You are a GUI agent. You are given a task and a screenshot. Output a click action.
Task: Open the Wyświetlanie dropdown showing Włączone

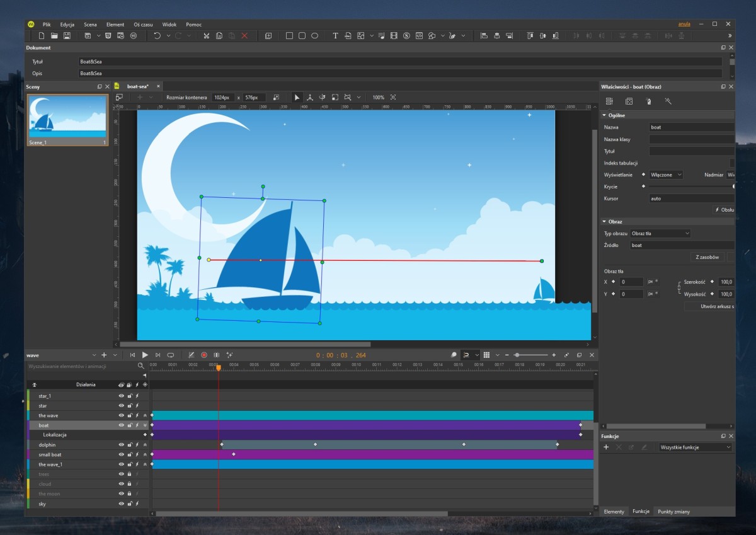click(667, 175)
